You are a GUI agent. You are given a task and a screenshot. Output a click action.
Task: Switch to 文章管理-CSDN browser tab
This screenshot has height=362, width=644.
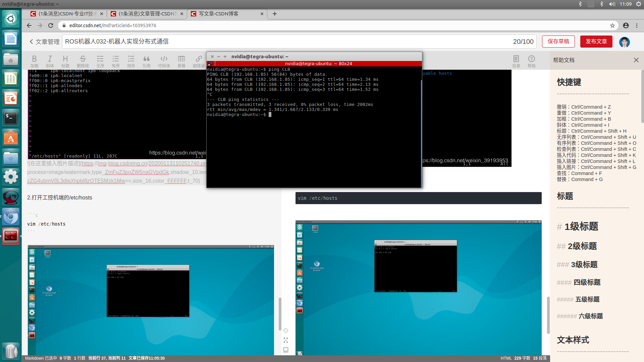(x=147, y=14)
